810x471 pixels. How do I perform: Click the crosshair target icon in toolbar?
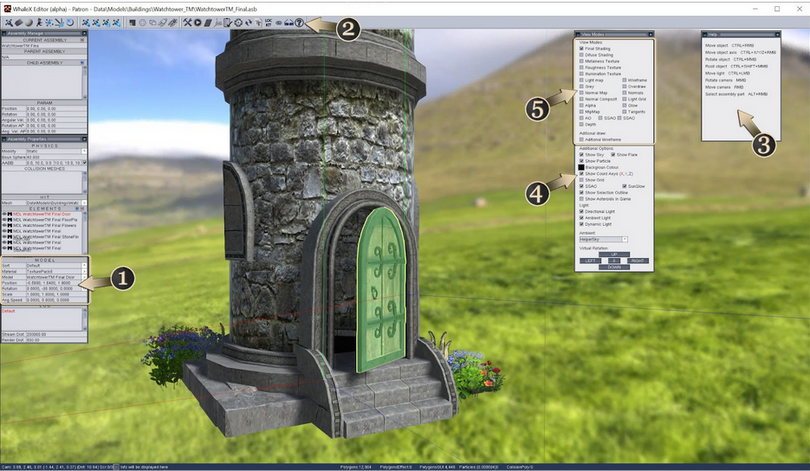(x=238, y=23)
